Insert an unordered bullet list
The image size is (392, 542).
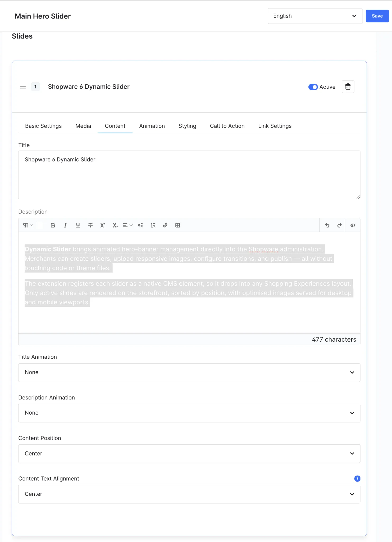(x=140, y=225)
